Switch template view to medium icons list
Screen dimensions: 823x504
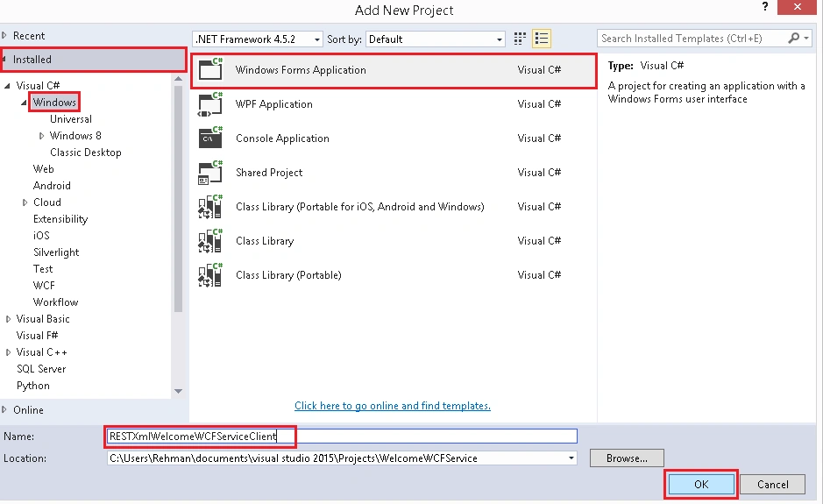(541, 39)
